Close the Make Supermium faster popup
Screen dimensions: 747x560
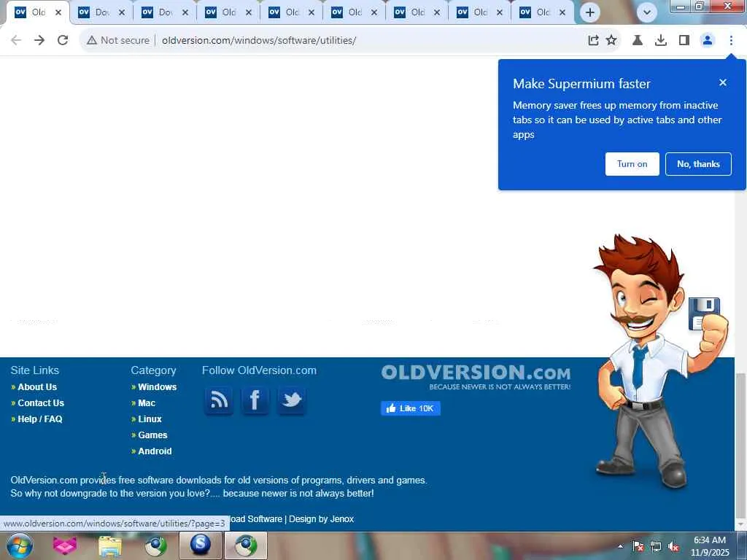(723, 83)
